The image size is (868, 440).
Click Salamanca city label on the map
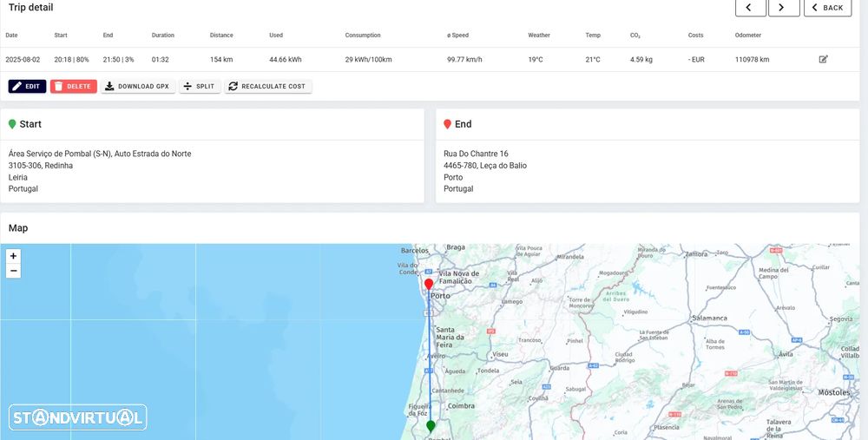point(709,319)
